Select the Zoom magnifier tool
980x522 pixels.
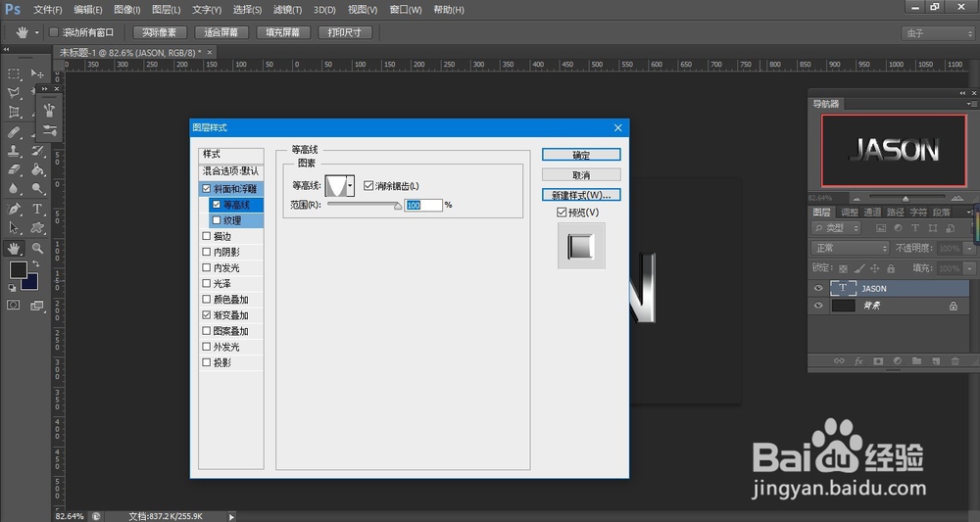[37, 248]
